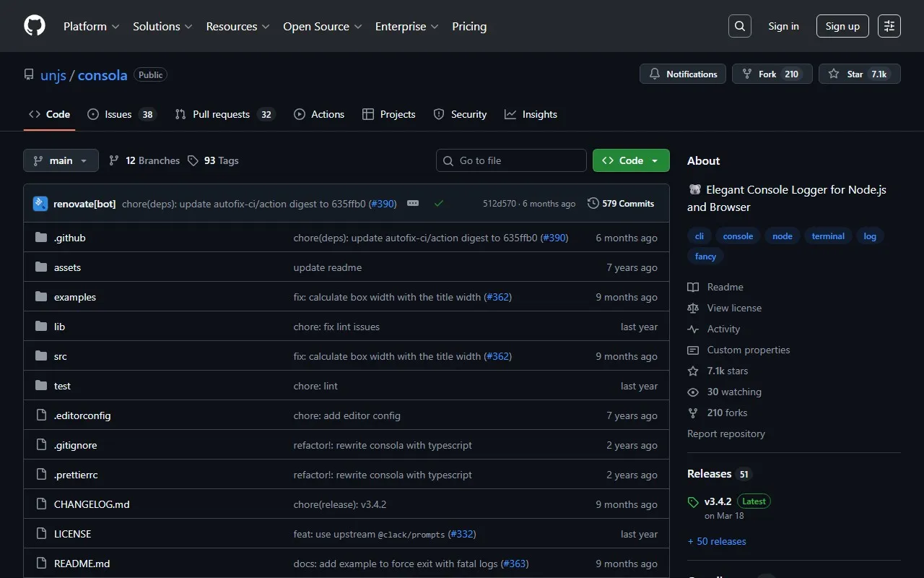Click the GitHub logo icon

coord(35,26)
